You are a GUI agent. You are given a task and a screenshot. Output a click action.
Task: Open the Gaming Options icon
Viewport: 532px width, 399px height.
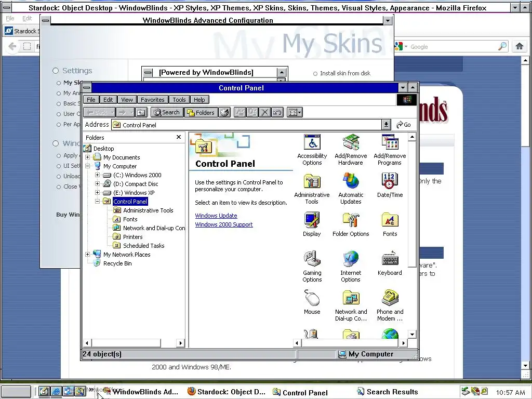312,267
